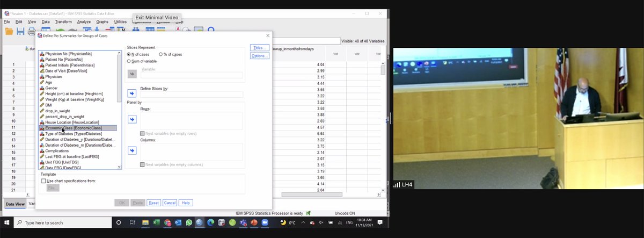This screenshot has width=644, height=238.
Task: Open Cortana circle icon on taskbar
Action: 119,222
